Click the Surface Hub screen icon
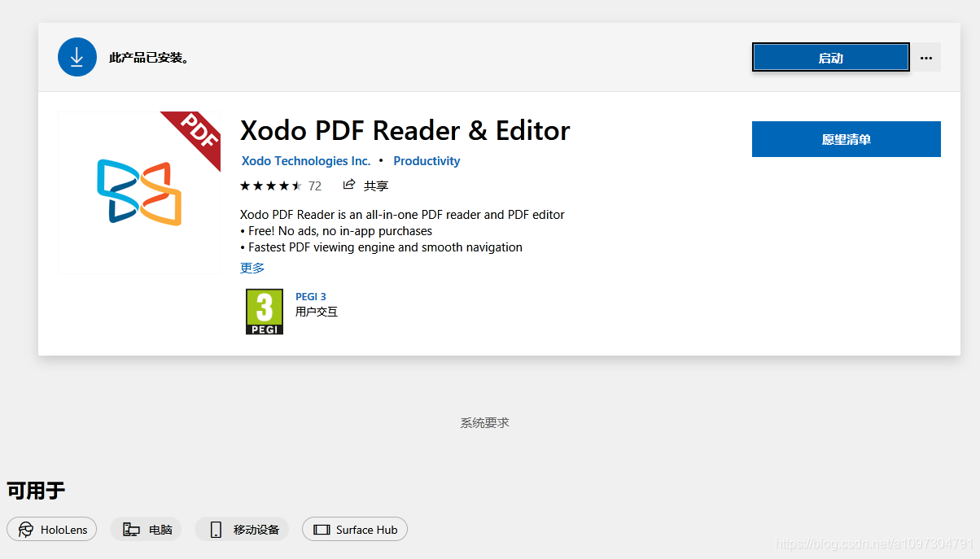The image size is (980, 559). [322, 530]
